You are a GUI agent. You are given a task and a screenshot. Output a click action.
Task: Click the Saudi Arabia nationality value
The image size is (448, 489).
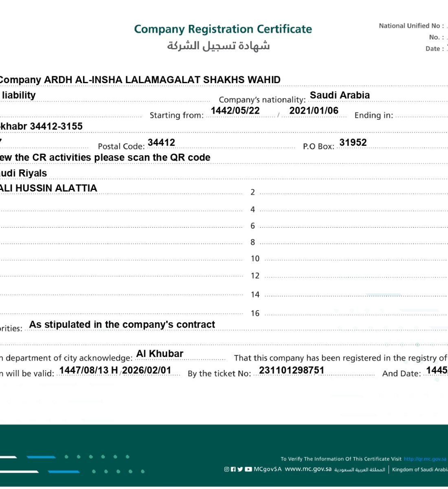340,95
